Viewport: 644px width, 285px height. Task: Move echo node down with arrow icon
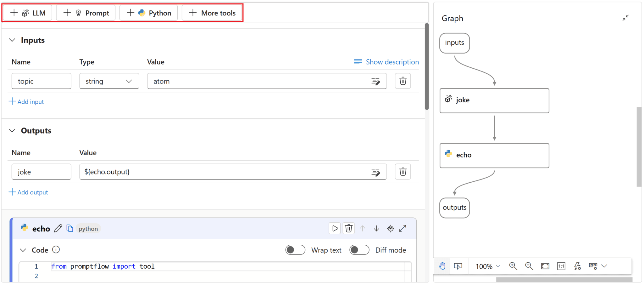pyautogui.click(x=376, y=228)
